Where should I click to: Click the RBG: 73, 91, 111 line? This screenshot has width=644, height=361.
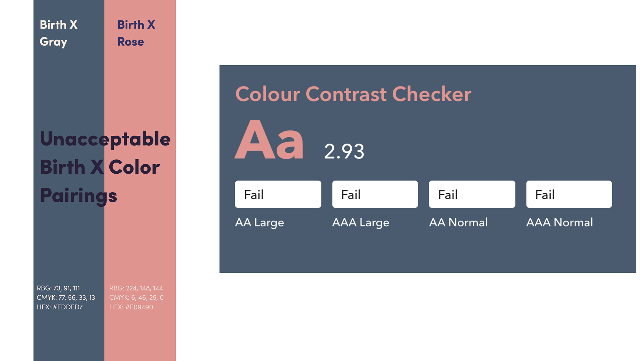click(x=58, y=288)
